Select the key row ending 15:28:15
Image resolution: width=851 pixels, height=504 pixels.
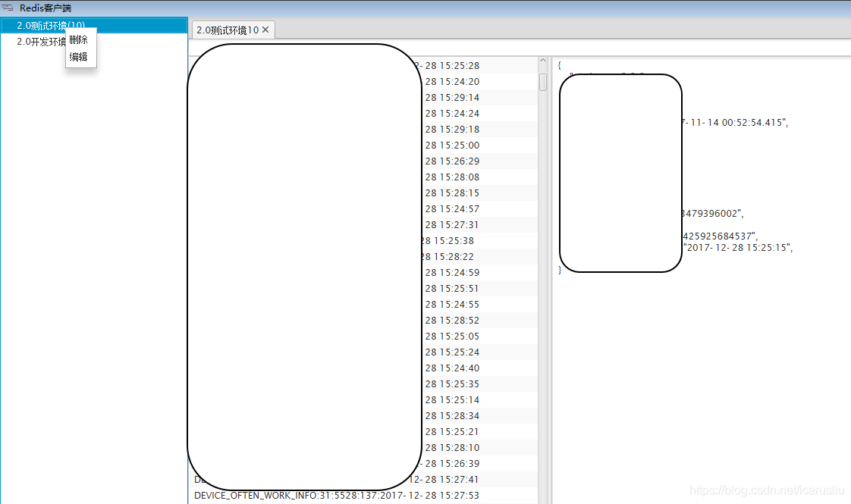coord(363,193)
